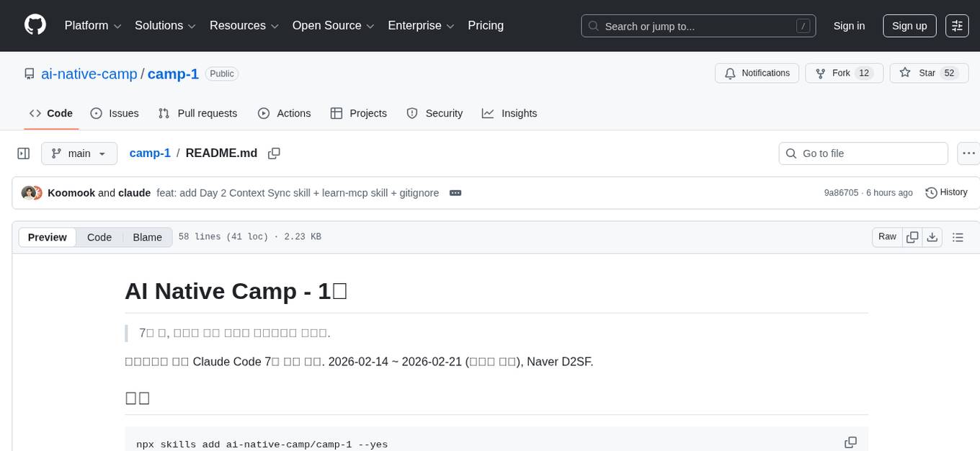Copy the README.md file path

point(274,153)
